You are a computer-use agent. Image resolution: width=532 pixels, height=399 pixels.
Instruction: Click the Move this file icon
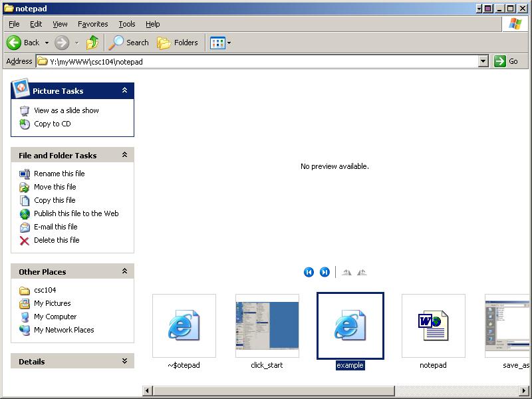25,188
